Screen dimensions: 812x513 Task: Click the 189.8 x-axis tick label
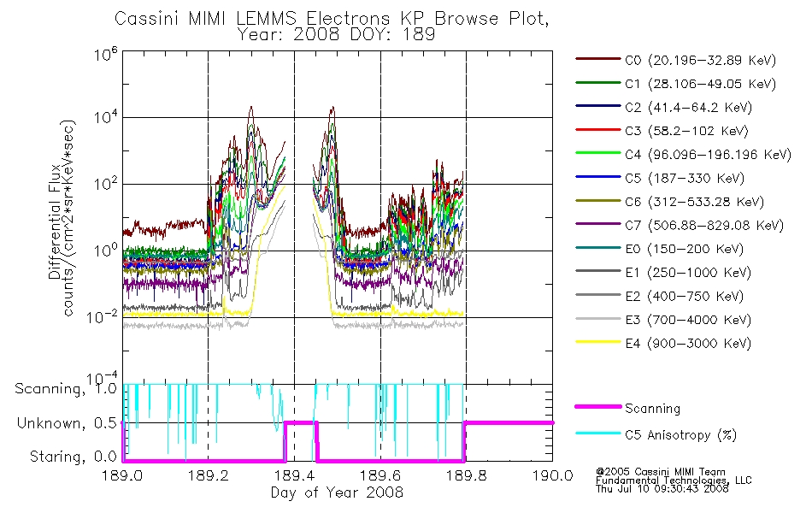pos(467,475)
